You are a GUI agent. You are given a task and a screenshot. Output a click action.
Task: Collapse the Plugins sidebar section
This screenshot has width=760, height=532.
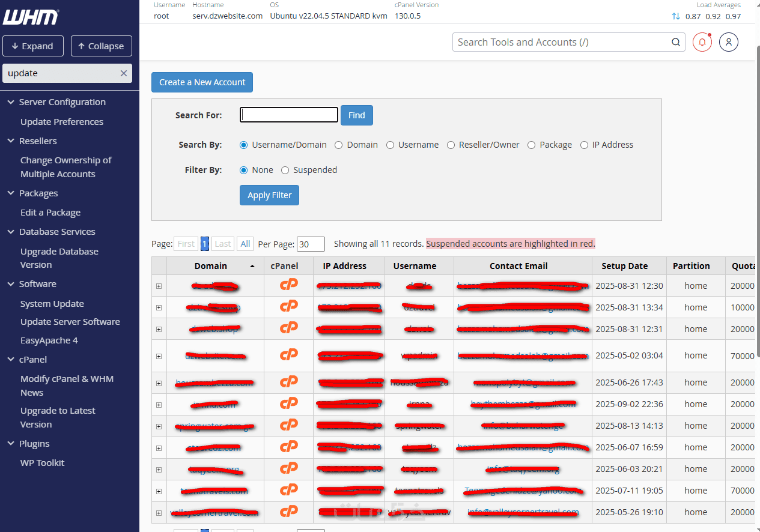(11, 444)
